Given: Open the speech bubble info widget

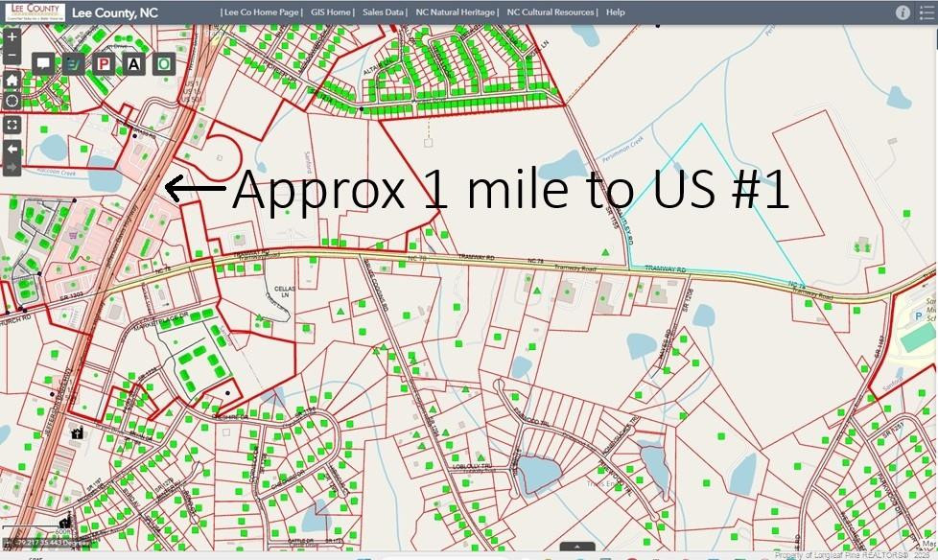Looking at the screenshot, I should click(x=43, y=63).
